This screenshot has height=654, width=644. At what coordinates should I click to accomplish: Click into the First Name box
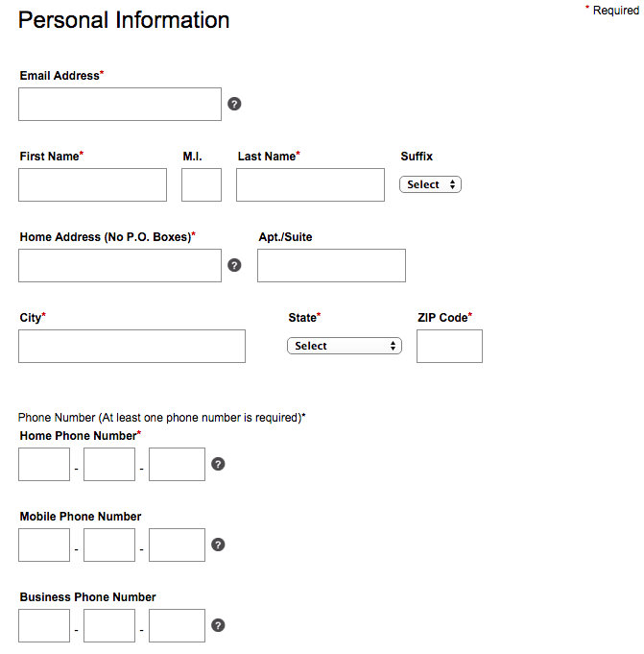(x=92, y=184)
